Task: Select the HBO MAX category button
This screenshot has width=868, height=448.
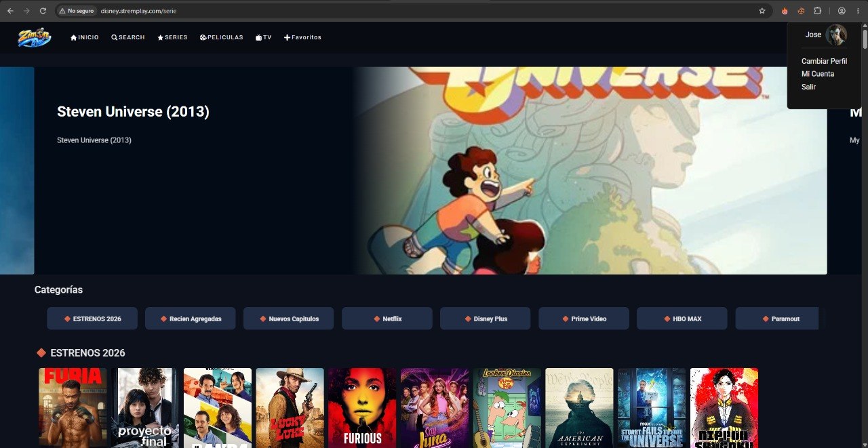Action: [682, 319]
